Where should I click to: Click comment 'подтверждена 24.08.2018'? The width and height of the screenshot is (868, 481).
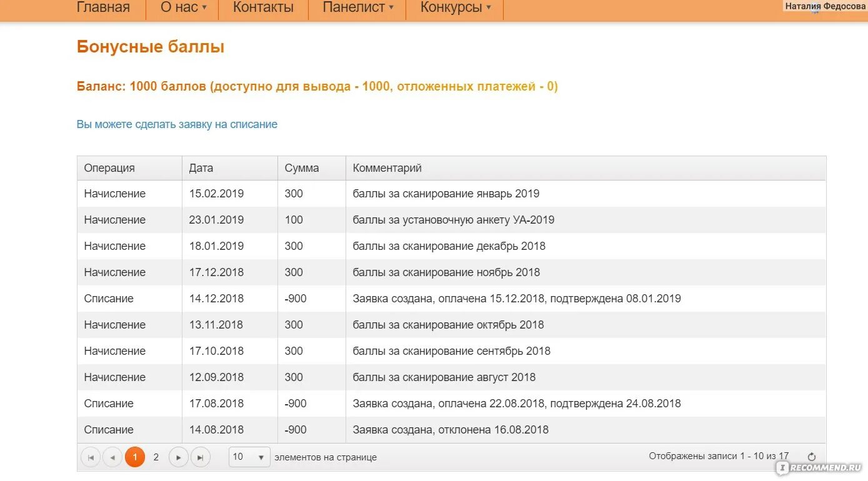[x=617, y=404]
